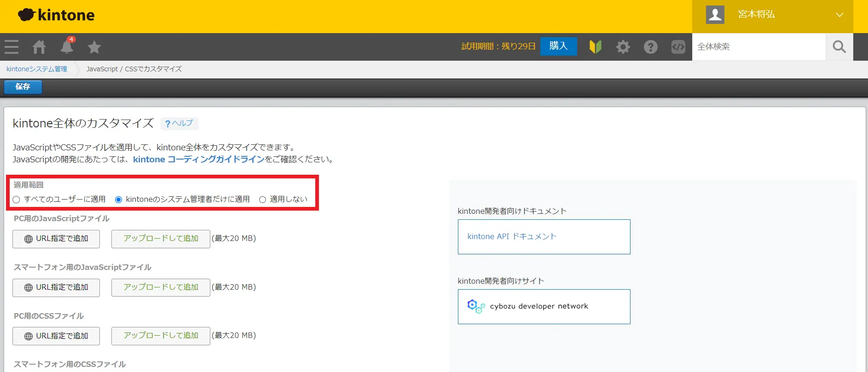
Task: Open the help question mark icon
Action: (x=651, y=47)
